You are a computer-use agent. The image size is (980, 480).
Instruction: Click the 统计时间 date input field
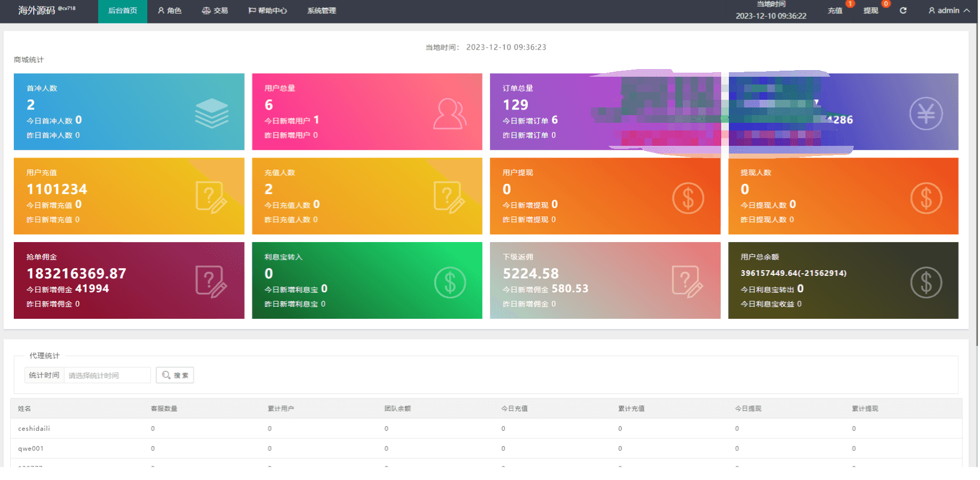107,375
